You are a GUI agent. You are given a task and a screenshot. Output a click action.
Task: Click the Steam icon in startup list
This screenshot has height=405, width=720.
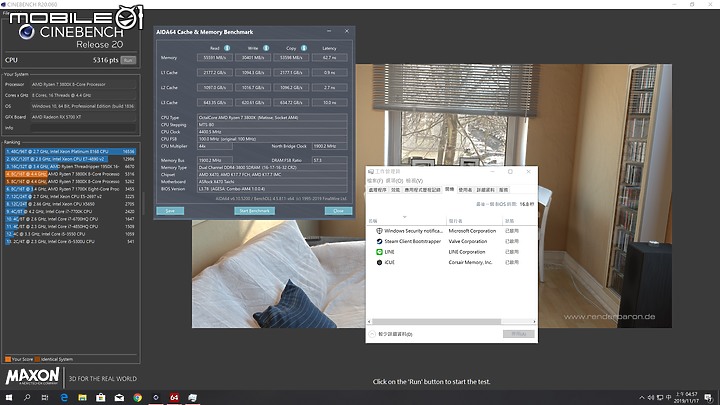click(379, 242)
